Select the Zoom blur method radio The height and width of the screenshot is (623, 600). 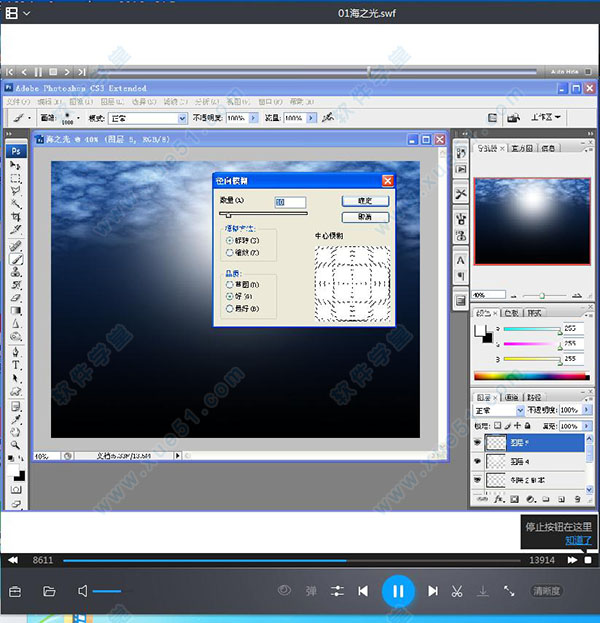pyautogui.click(x=229, y=253)
